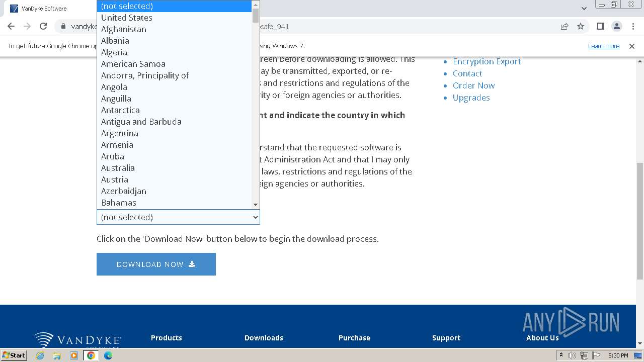This screenshot has height=362, width=644.
Task: Click the Products footer heading
Action: point(166,338)
